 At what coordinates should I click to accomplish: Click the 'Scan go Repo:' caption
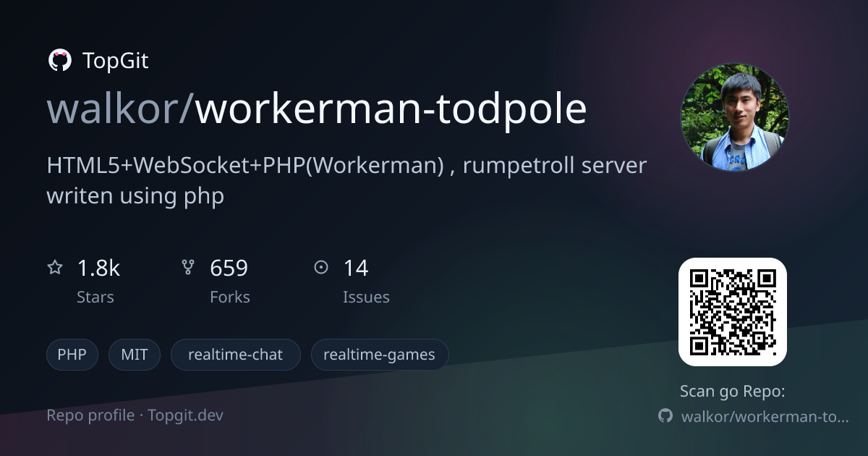coord(733,392)
